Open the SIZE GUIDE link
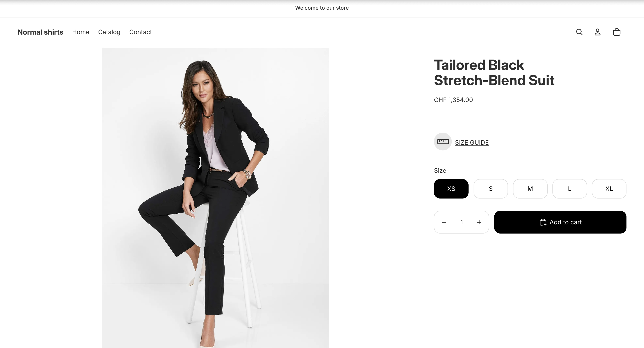This screenshot has width=644, height=348. click(x=472, y=142)
